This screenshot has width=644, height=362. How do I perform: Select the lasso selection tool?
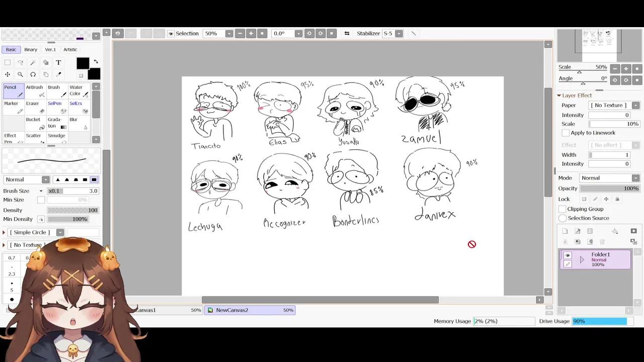pos(20,62)
